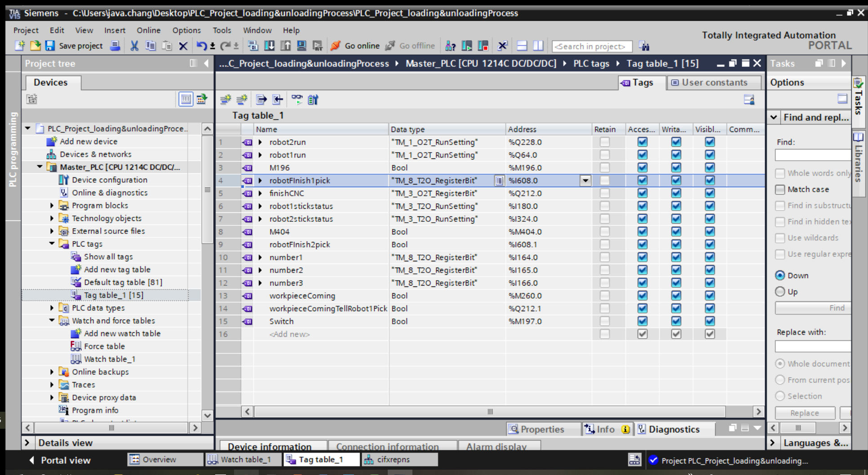The width and height of the screenshot is (868, 475).
Task: Click the Device configuration tree icon
Action: (x=63, y=180)
